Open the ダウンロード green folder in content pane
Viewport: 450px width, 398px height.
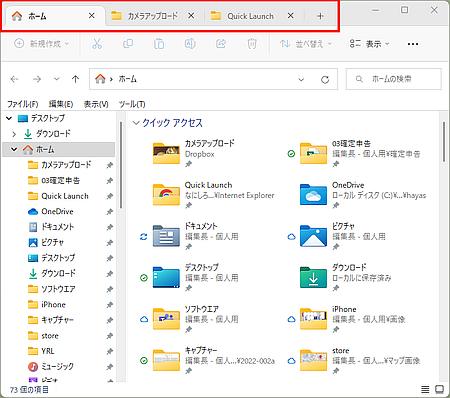(313, 277)
